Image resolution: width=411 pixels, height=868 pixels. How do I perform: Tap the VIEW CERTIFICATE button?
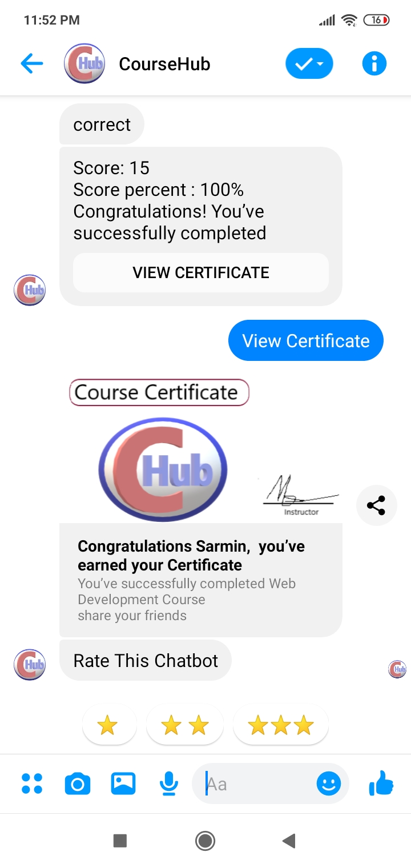point(201,272)
